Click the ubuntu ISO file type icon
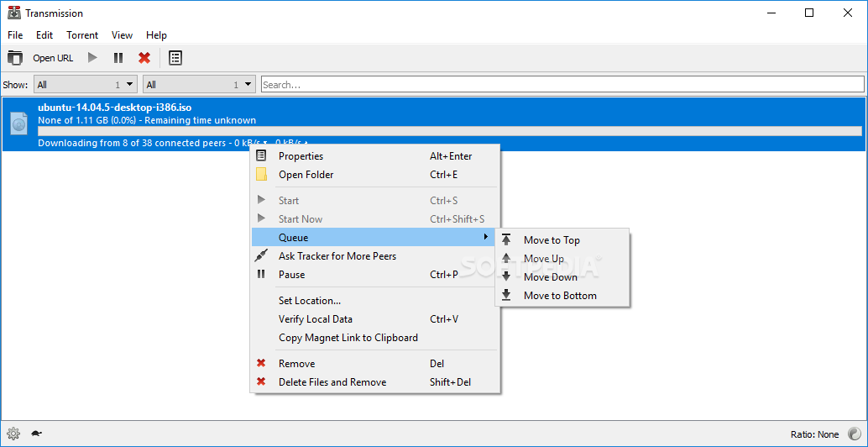868x447 pixels. point(18,124)
